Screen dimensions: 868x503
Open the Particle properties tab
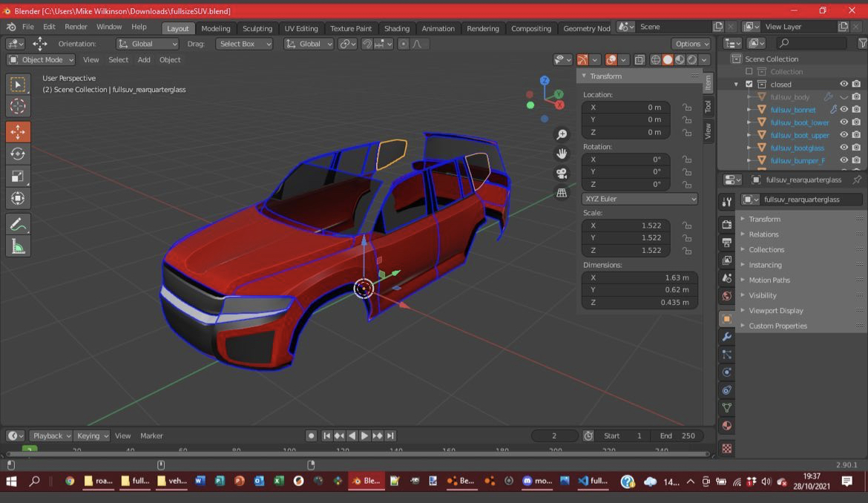pyautogui.click(x=727, y=354)
